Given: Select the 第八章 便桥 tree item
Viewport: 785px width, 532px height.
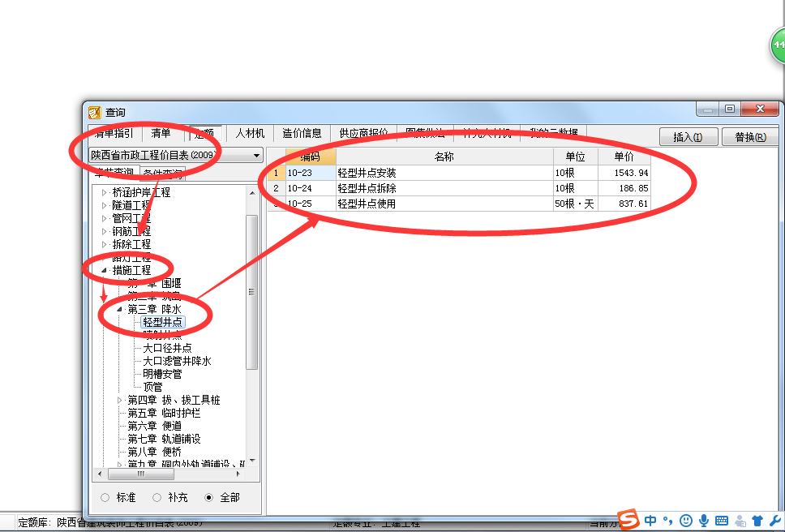Looking at the screenshot, I should (x=154, y=452).
